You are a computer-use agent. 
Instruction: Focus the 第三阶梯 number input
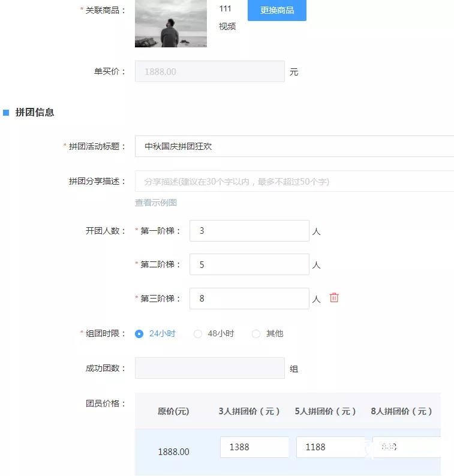[x=249, y=299]
